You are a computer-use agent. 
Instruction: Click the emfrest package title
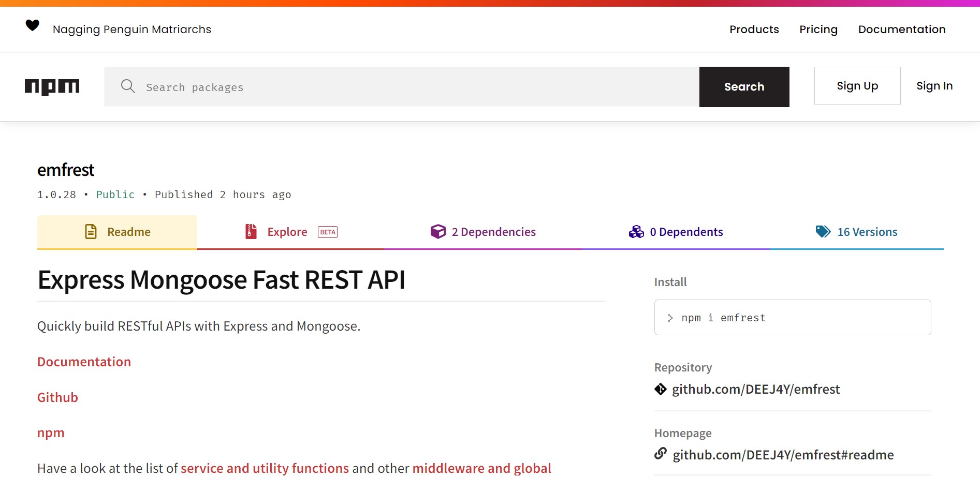(x=66, y=170)
